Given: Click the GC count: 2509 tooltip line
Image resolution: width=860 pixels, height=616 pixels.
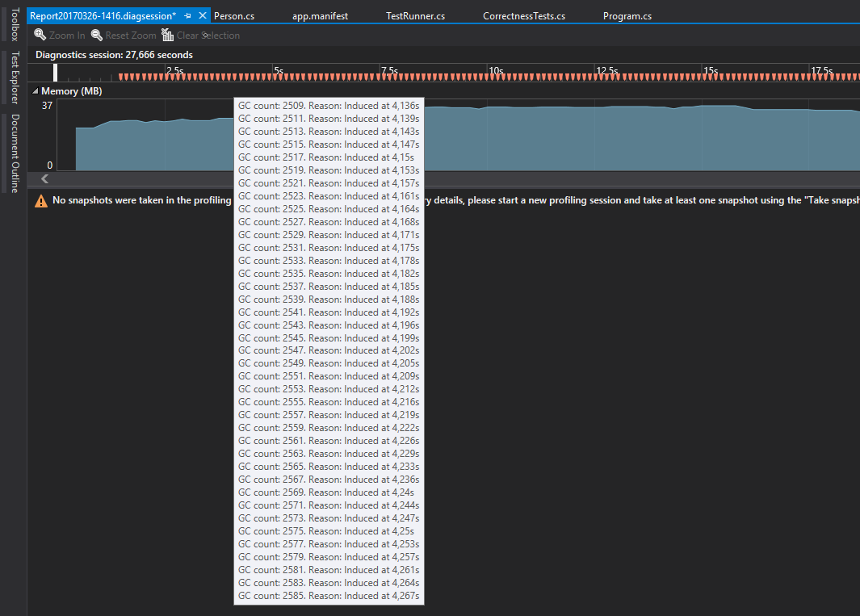Looking at the screenshot, I should 329,105.
